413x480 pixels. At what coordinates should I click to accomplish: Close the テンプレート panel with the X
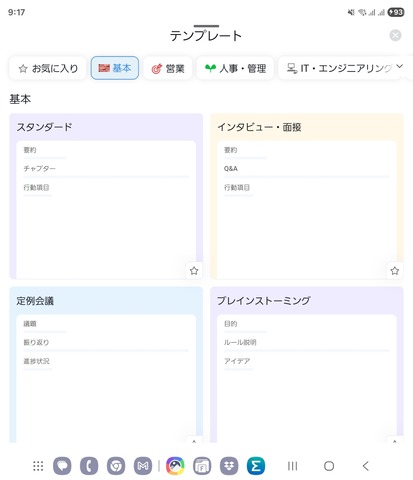(x=395, y=35)
